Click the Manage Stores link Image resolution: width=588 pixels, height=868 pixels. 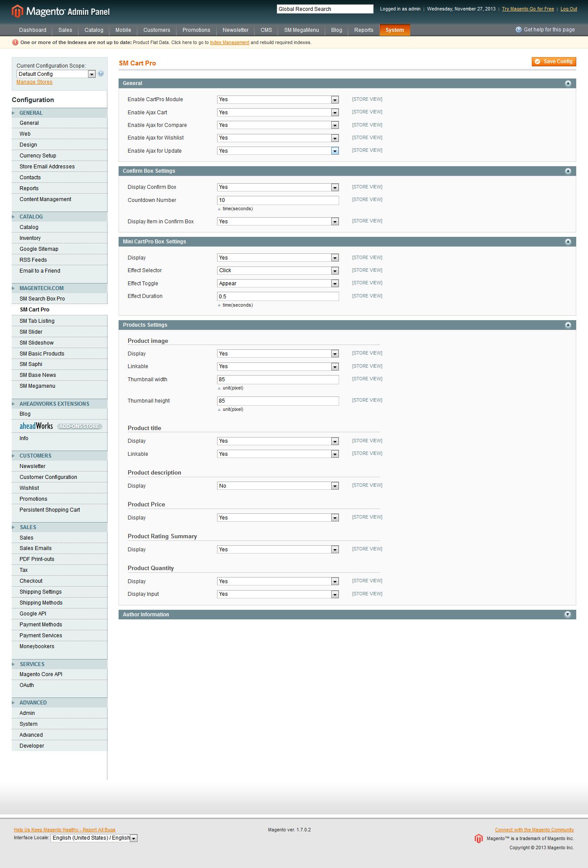coord(34,82)
